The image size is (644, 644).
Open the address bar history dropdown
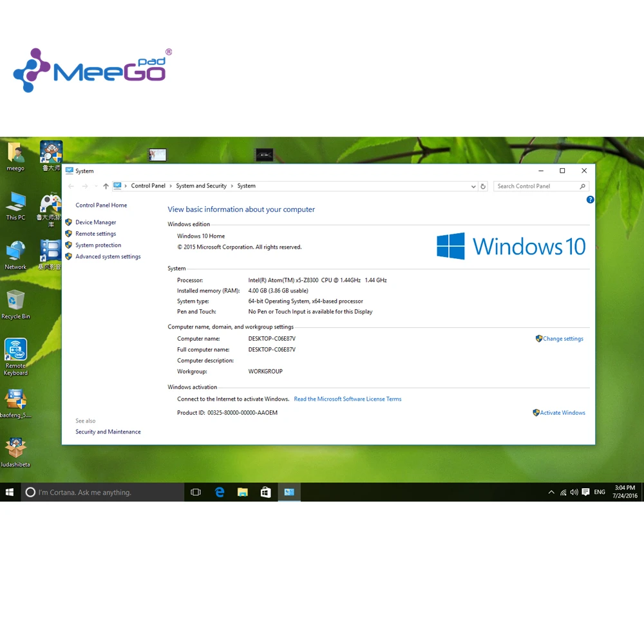(x=473, y=187)
